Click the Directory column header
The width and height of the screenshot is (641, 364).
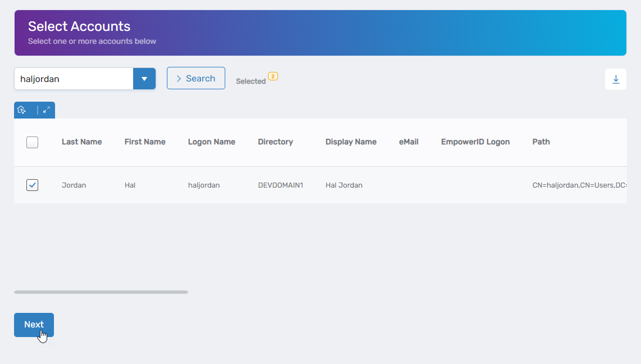click(275, 142)
